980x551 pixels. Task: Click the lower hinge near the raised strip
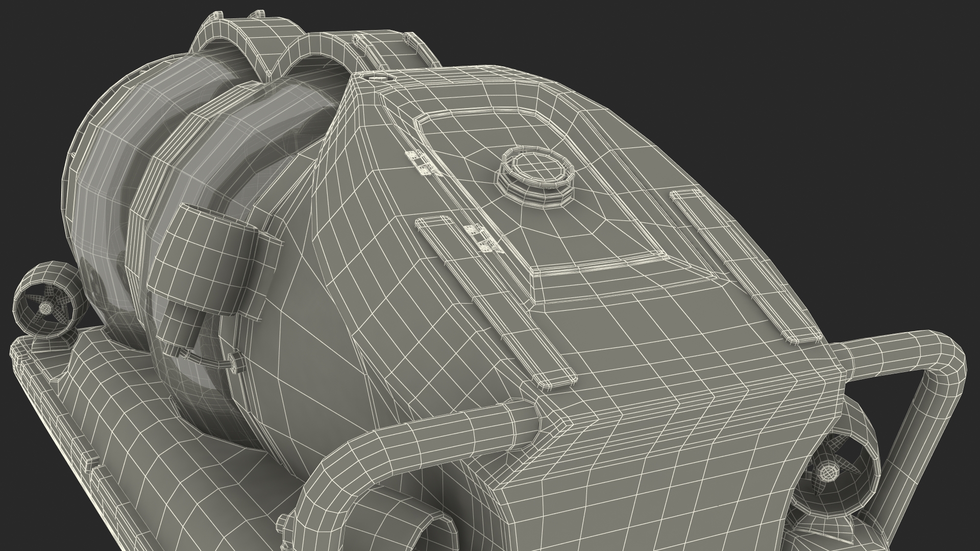point(482,239)
